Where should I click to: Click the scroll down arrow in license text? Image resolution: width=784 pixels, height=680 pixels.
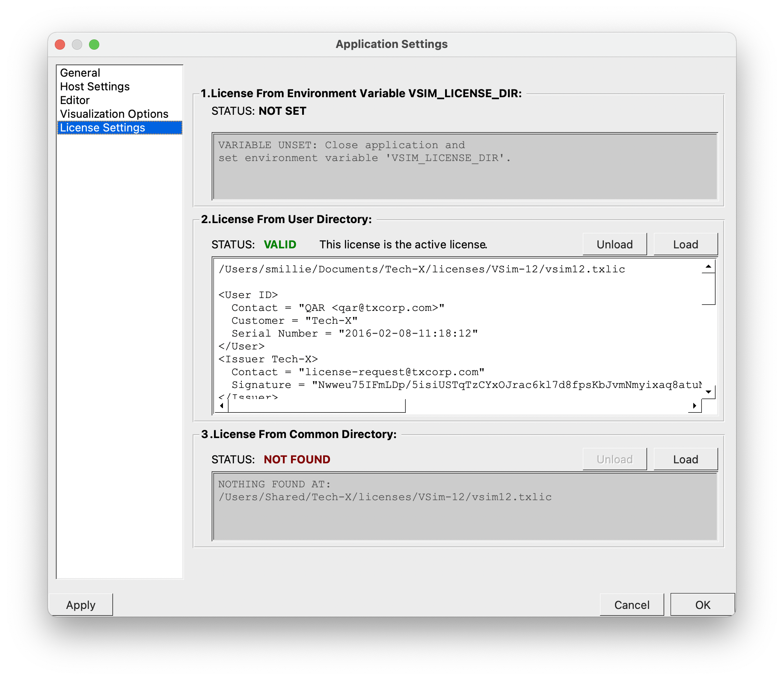tap(709, 392)
